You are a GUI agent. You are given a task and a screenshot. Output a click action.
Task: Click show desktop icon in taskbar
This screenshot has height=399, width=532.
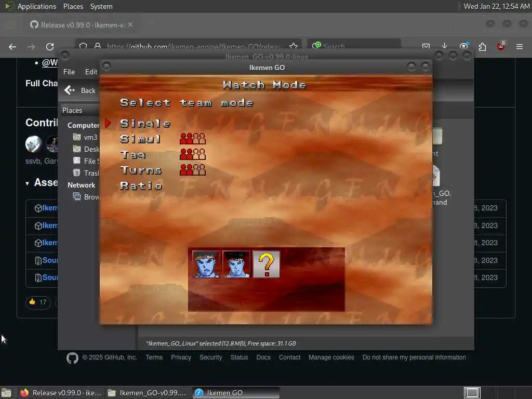[x=6, y=393]
